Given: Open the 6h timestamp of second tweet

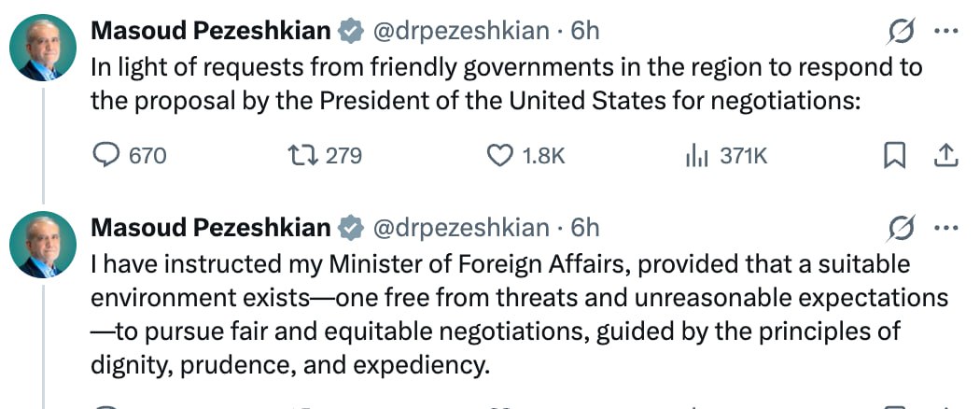Looking at the screenshot, I should pos(585,228).
